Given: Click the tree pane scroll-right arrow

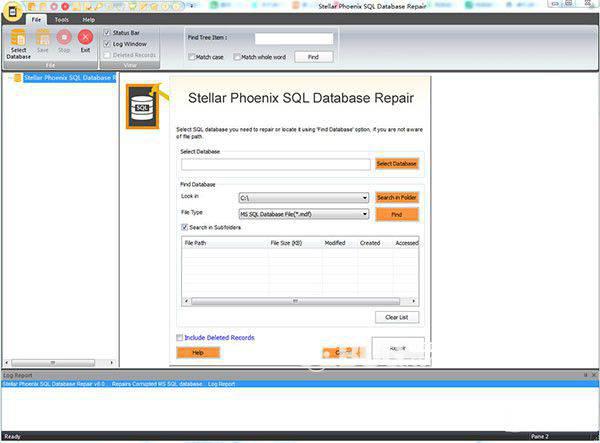Looking at the screenshot, I should [111, 362].
